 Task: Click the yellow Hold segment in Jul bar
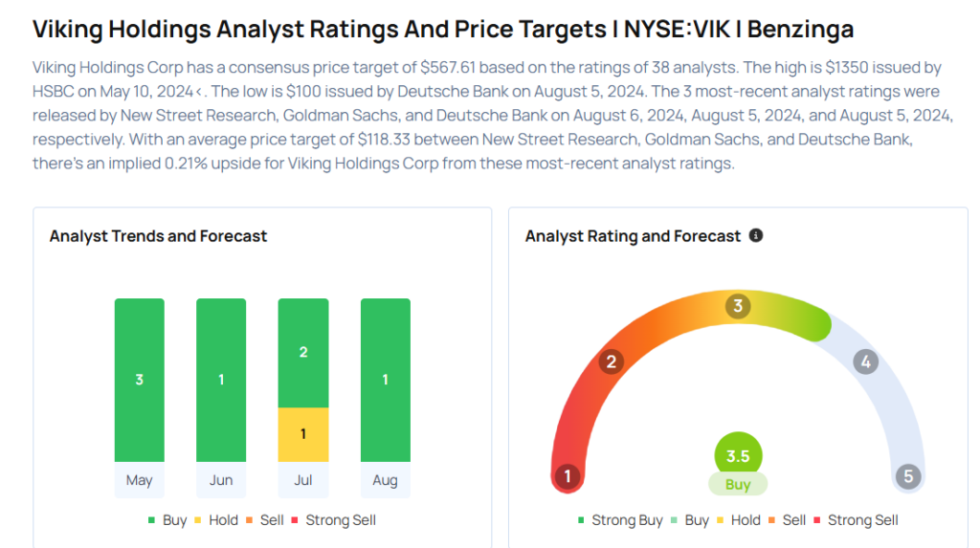[x=303, y=434]
